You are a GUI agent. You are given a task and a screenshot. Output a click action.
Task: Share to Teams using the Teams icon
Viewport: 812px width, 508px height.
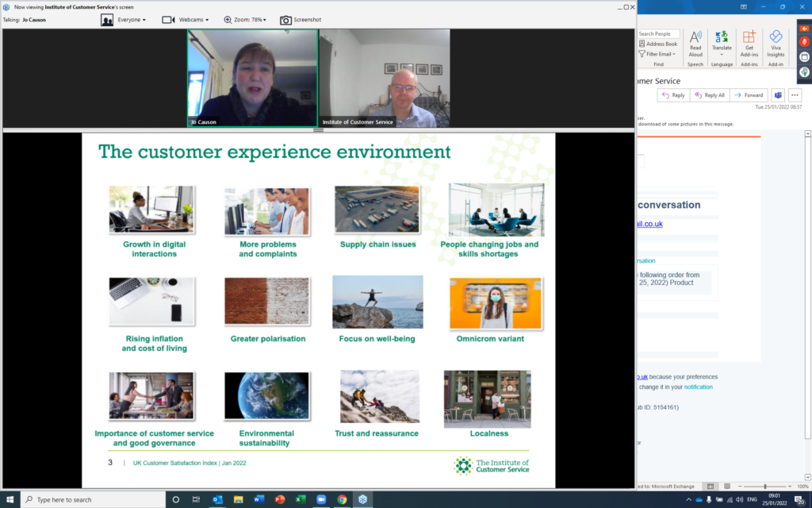[x=778, y=95]
